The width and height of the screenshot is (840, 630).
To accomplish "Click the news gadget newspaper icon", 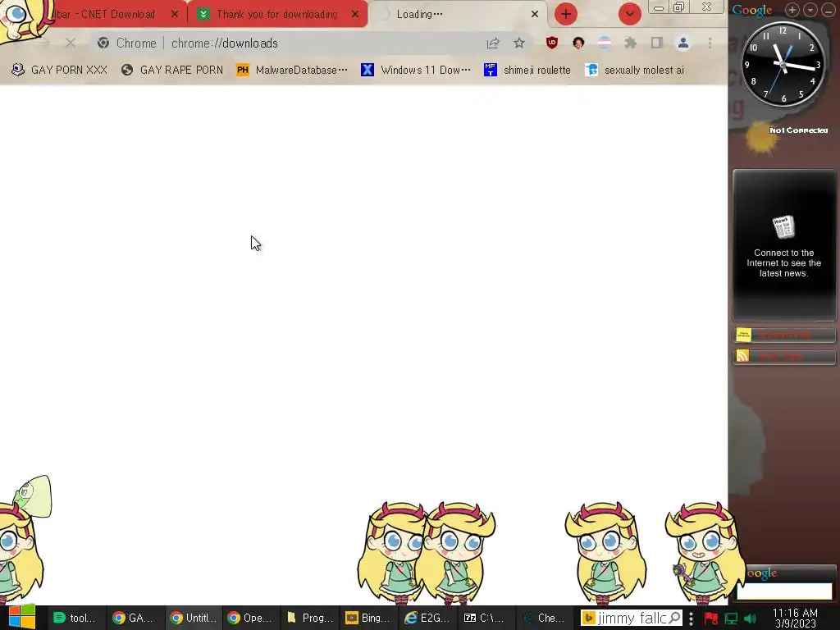I will (783, 227).
